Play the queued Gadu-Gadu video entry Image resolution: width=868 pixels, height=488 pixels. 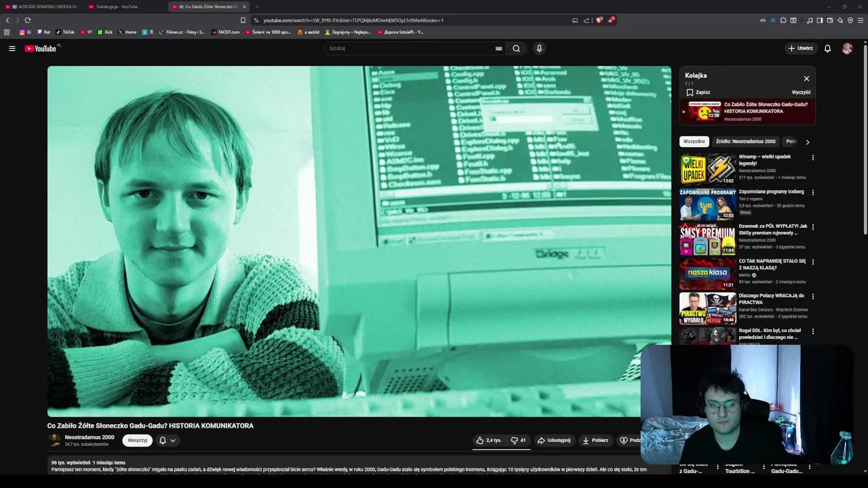point(747,111)
